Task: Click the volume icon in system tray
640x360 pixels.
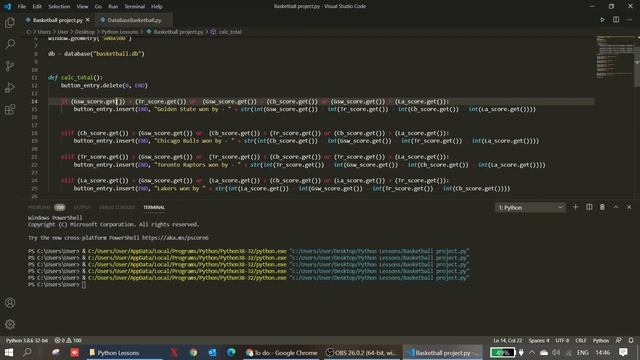Action: (556, 352)
